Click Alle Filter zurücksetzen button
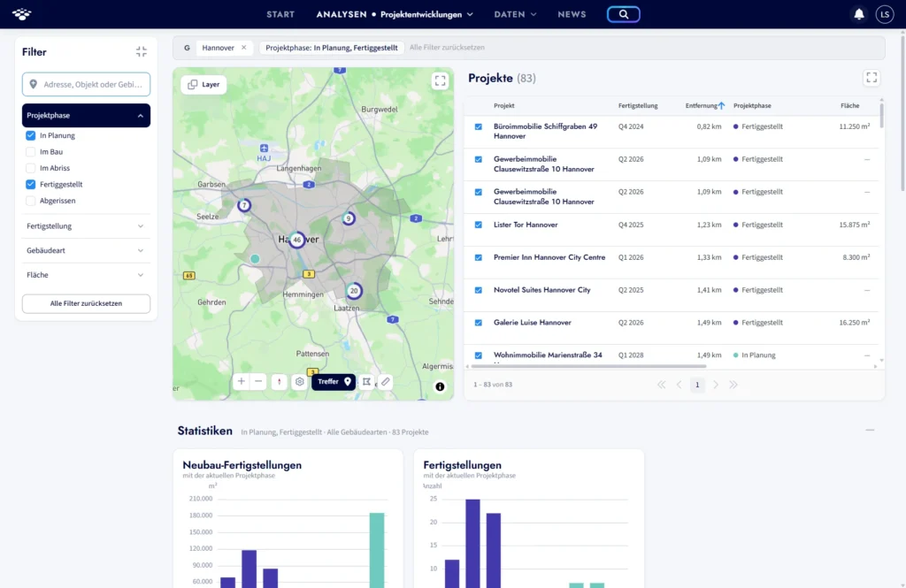The height and width of the screenshot is (588, 906). pos(86,304)
